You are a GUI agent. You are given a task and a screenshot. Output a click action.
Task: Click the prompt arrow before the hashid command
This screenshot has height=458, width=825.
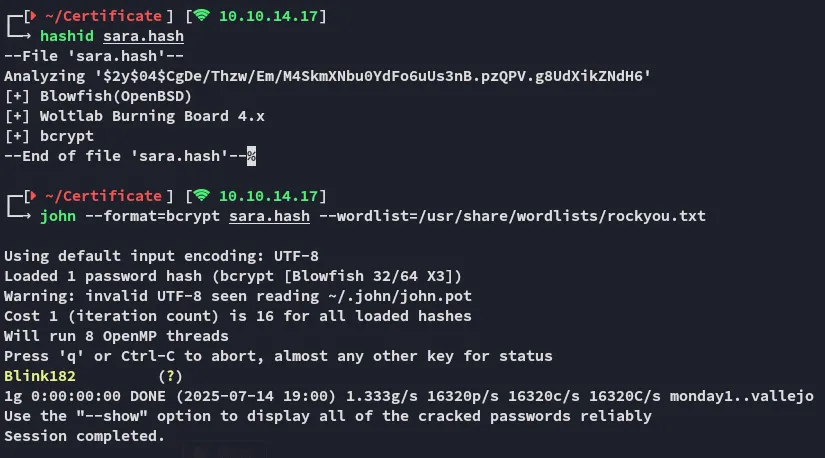21,36
